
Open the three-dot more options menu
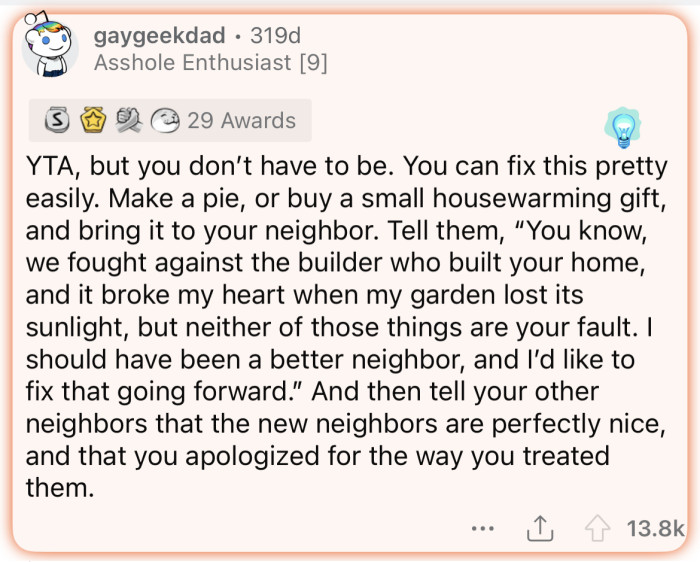coord(484,527)
